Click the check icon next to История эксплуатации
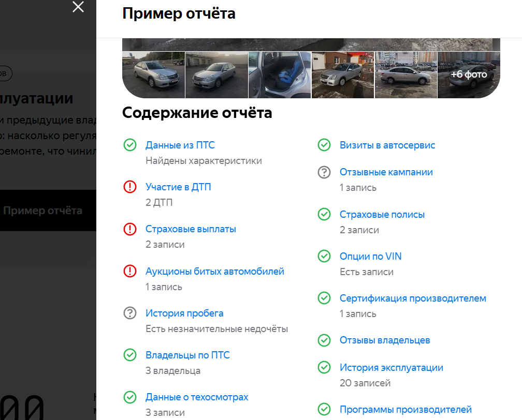The height and width of the screenshot is (420, 522). (x=324, y=367)
